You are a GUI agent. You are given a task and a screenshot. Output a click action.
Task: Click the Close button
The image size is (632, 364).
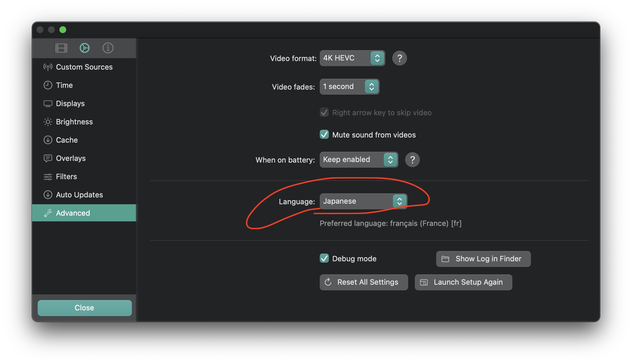point(84,308)
